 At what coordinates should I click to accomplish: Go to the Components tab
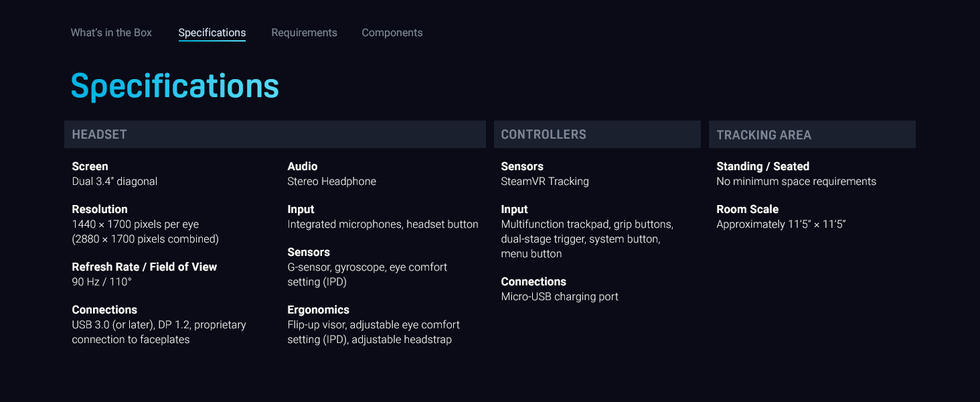[392, 33]
